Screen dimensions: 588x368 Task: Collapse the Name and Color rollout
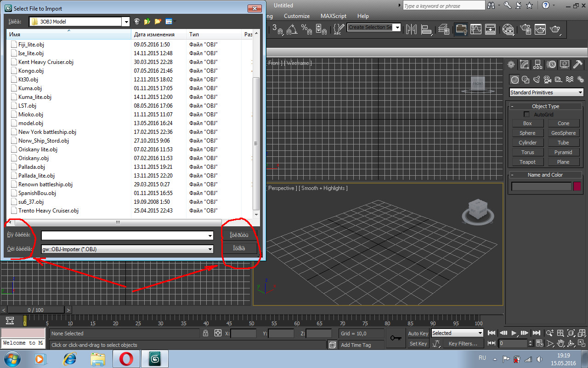click(546, 175)
